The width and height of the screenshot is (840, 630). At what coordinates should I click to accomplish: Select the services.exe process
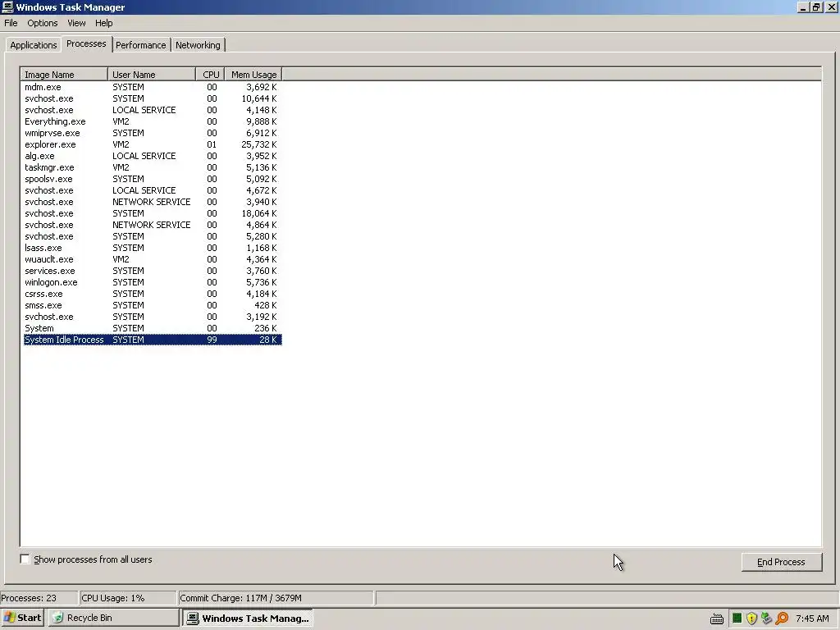(x=153, y=271)
